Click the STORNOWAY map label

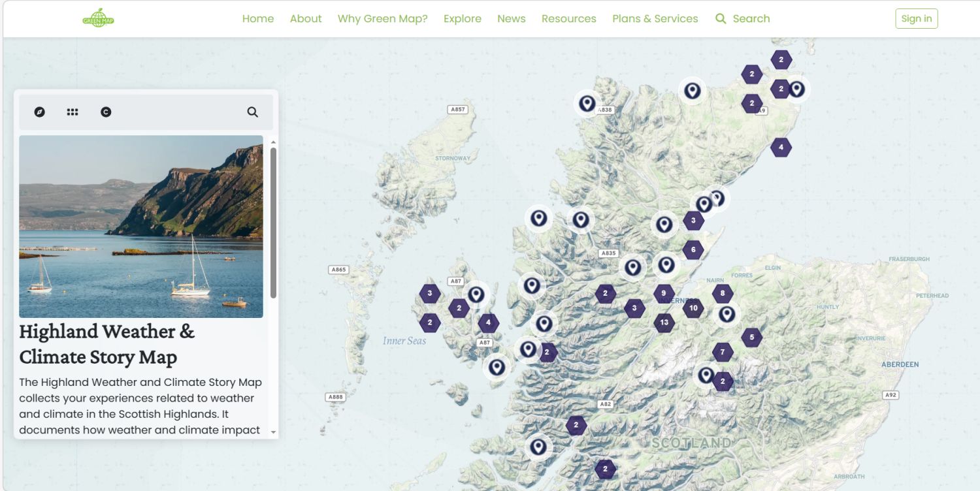[x=453, y=158]
